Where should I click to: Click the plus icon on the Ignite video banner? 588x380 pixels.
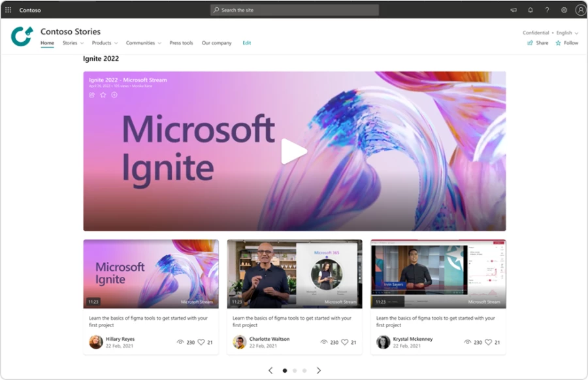114,95
